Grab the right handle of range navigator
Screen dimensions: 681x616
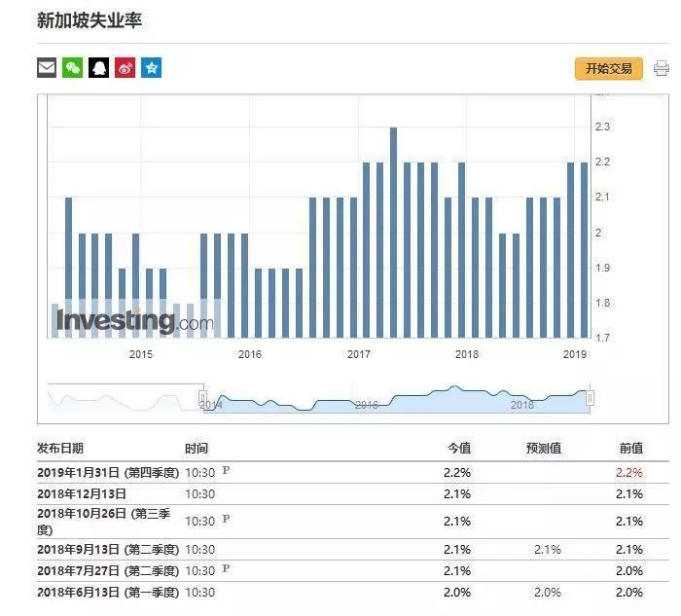click(x=590, y=397)
